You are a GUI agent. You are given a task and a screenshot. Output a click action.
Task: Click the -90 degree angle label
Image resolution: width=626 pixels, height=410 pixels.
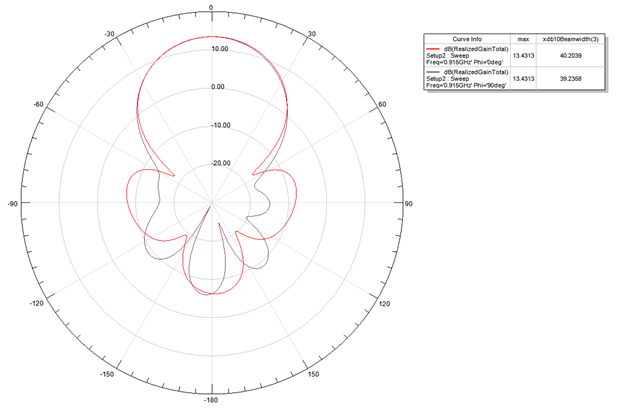point(12,204)
